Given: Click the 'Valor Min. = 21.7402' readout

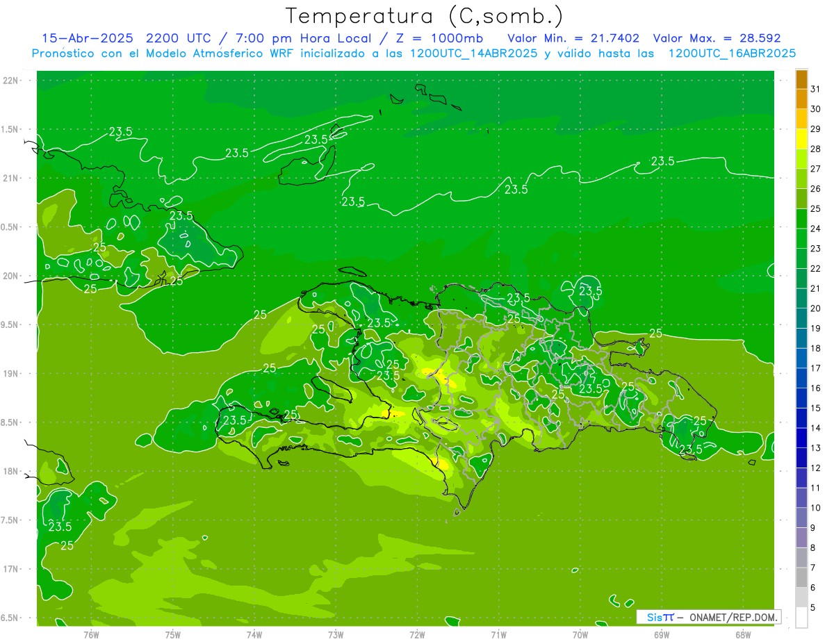Looking at the screenshot, I should click(x=573, y=38).
